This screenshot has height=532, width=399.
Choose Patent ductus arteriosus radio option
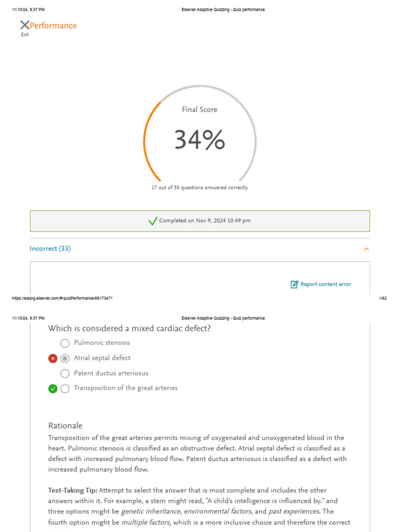pos(65,373)
